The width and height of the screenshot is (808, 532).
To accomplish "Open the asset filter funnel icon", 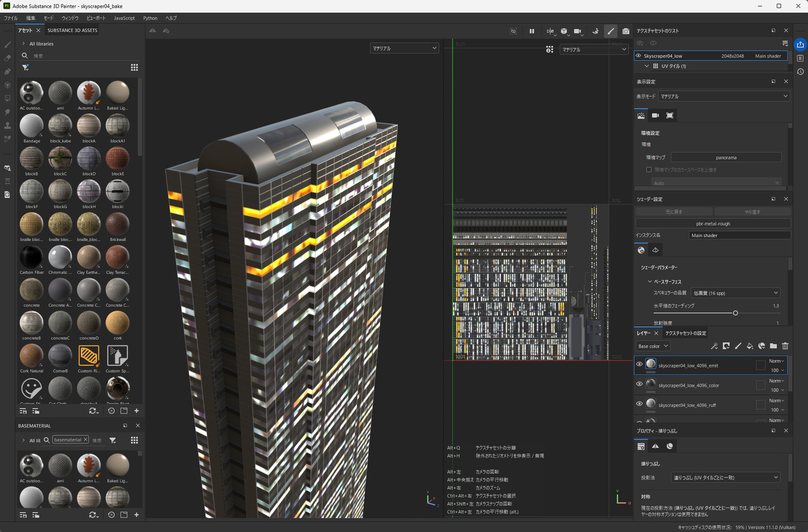I will coord(25,68).
